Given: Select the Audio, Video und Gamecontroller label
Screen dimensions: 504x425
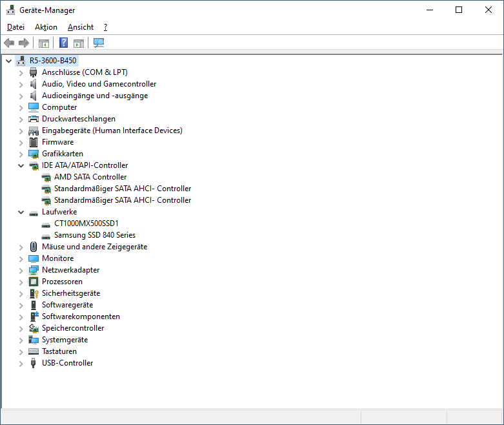Looking at the screenshot, I should (x=99, y=84).
